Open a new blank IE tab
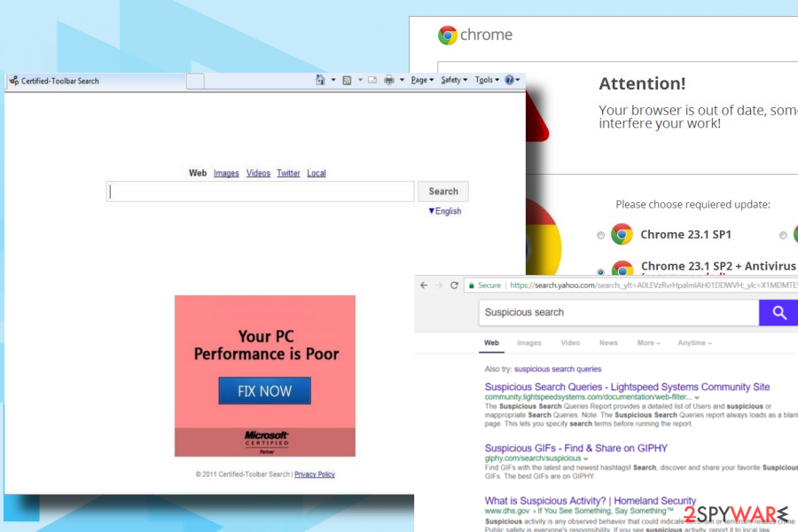Screen dimensions: 798x532 pyautogui.click(x=195, y=82)
